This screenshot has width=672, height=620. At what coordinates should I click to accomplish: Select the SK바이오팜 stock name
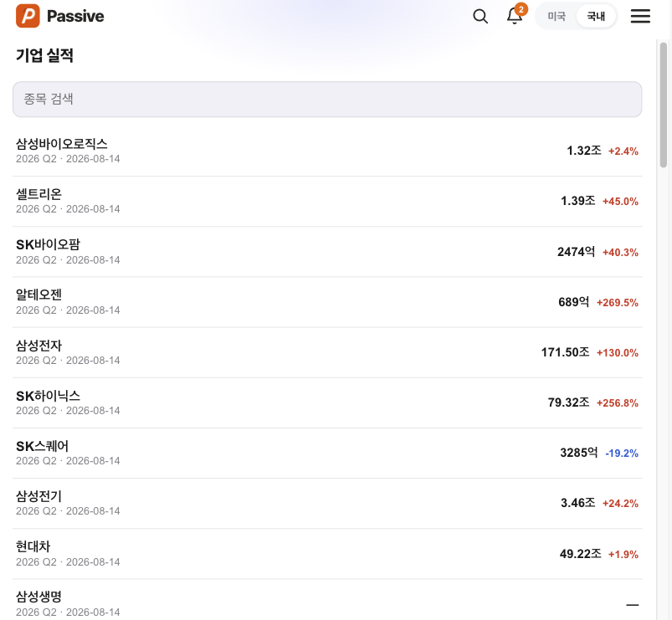coord(48,244)
